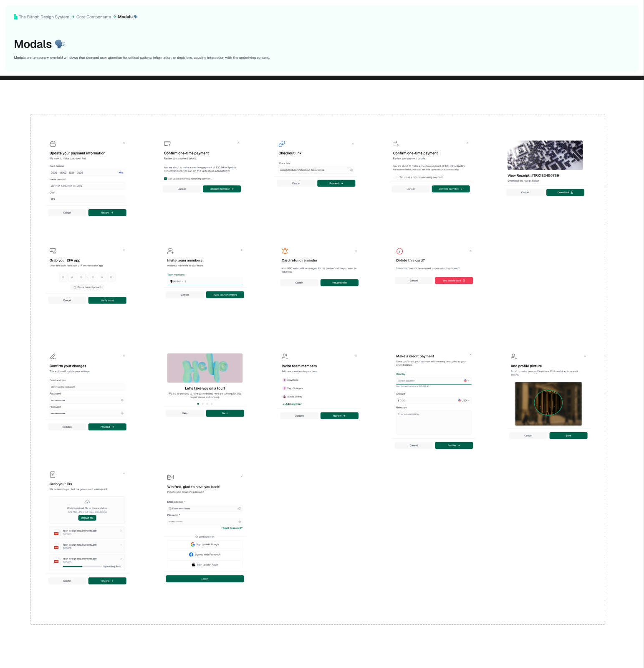Click the Skip button on the tour modal
644x668 pixels.
click(185, 413)
